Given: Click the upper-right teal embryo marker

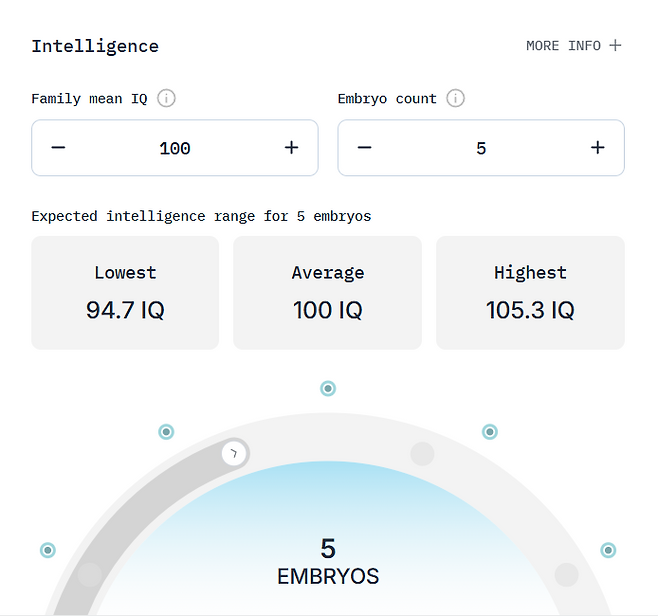Looking at the screenshot, I should click(490, 432).
